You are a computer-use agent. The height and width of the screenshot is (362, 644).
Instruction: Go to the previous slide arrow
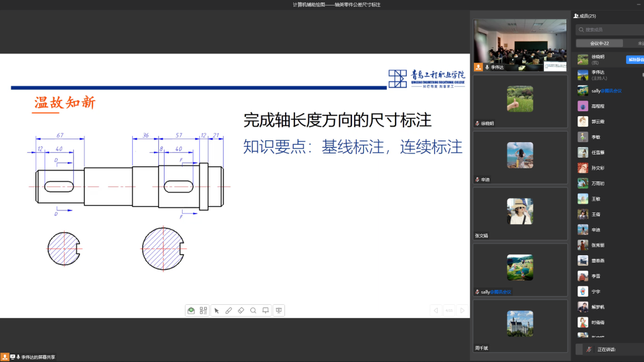tap(436, 310)
